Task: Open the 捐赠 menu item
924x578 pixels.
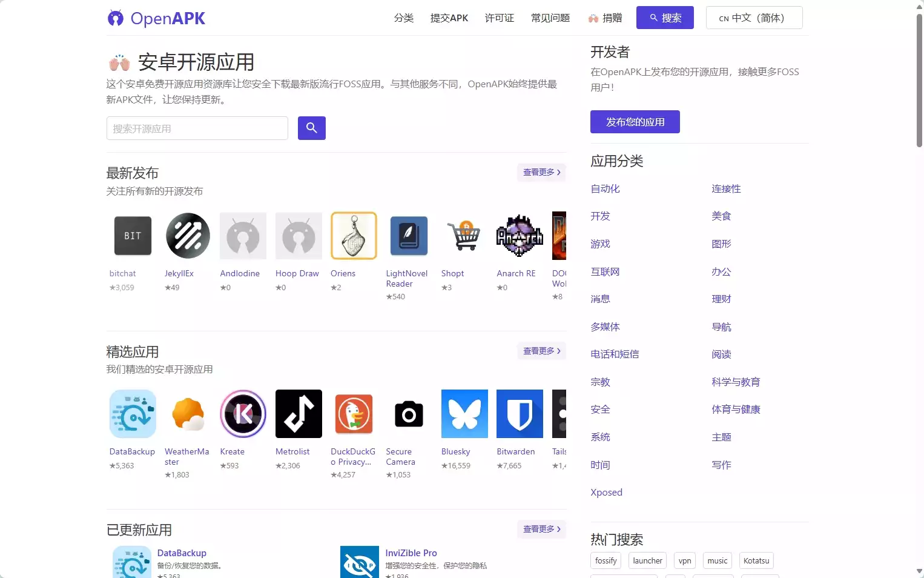Action: (606, 18)
